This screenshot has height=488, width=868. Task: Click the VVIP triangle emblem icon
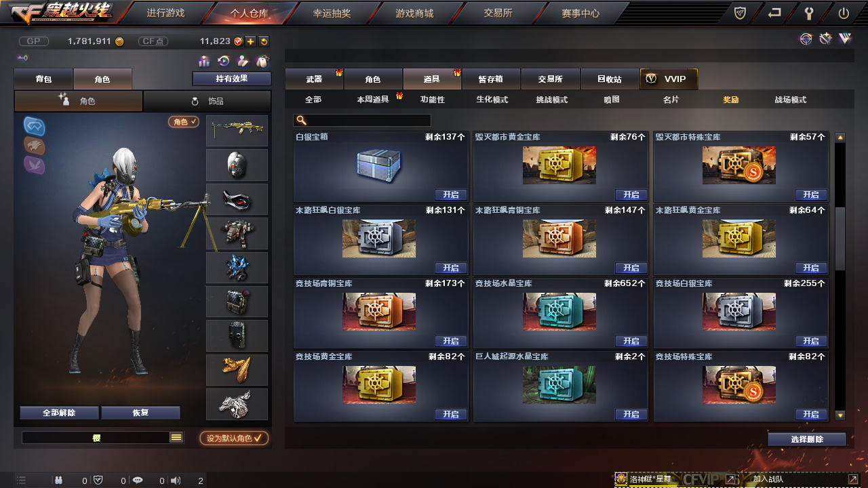[x=844, y=39]
